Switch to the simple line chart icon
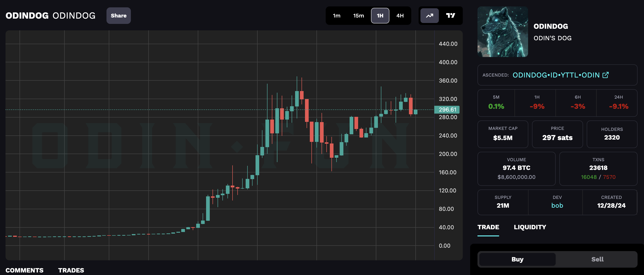This screenshot has height=275, width=644. click(x=429, y=15)
